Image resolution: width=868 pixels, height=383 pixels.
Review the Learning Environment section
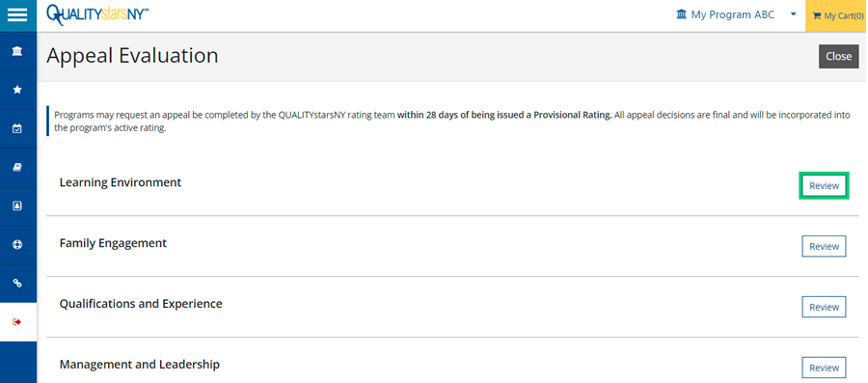click(824, 186)
